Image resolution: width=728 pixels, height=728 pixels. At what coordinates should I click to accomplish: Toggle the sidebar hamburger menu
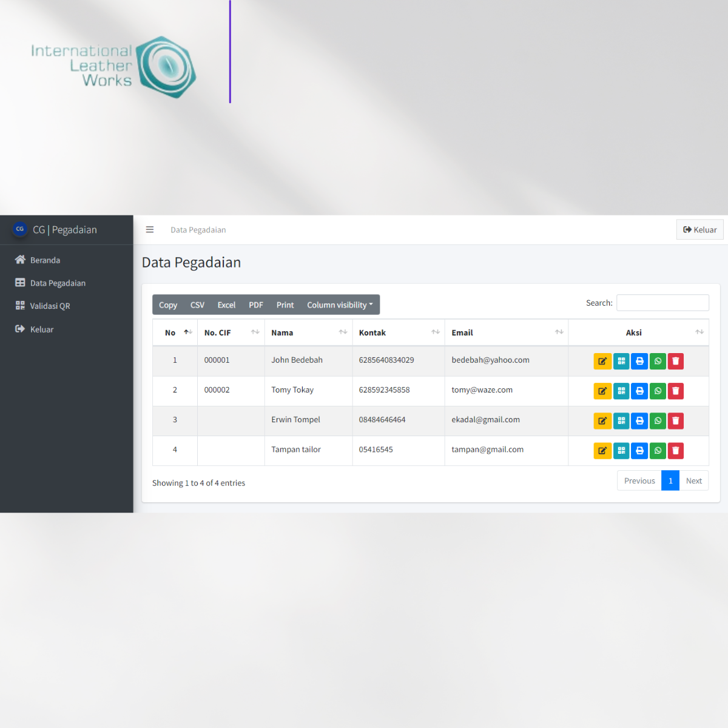tap(150, 230)
